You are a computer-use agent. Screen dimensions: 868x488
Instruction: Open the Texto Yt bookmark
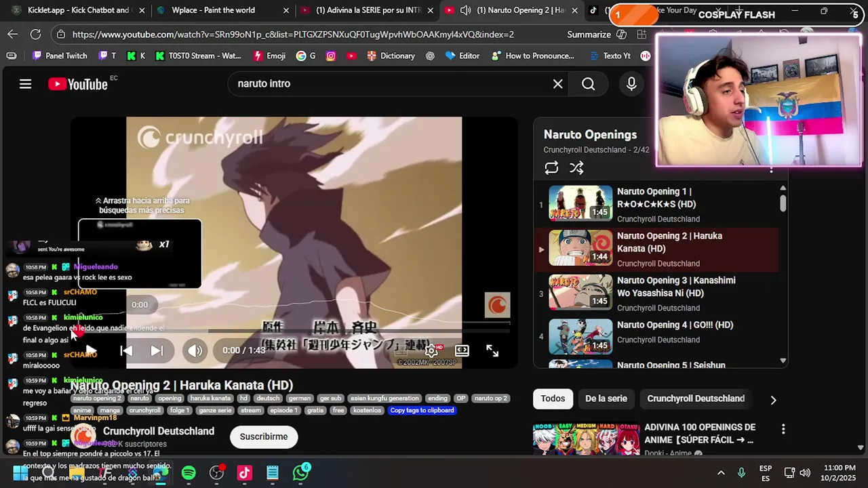tap(610, 56)
